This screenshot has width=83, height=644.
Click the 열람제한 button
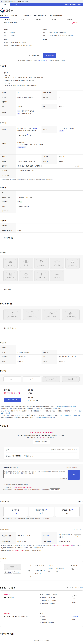17,572
